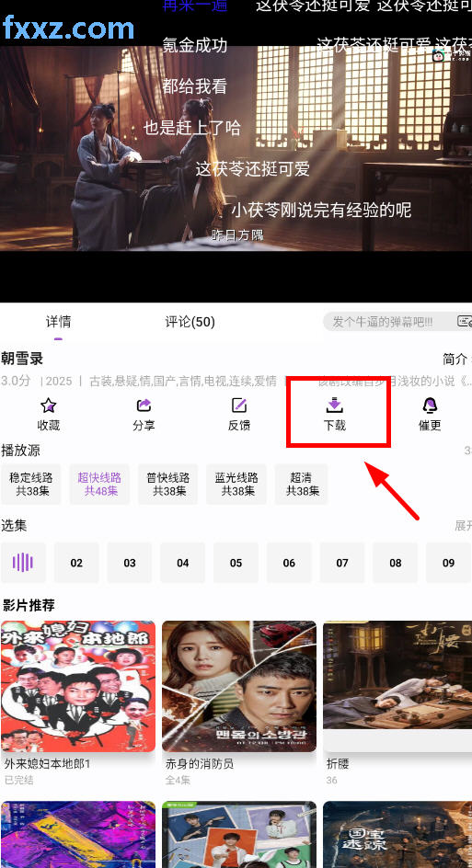472x868 pixels.
Task: Open 外来媳妇本地郎1 poster thumbnail
Action: [x=78, y=687]
